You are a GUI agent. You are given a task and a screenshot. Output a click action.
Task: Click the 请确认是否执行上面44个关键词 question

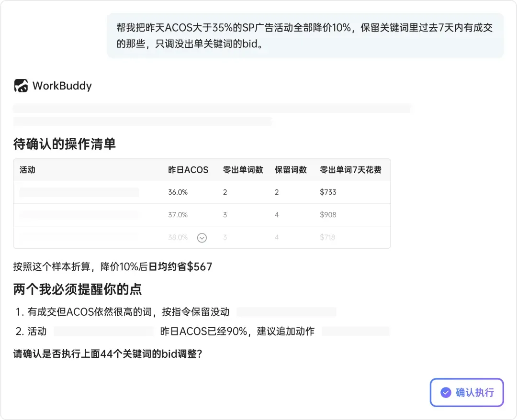pyautogui.click(x=108, y=354)
